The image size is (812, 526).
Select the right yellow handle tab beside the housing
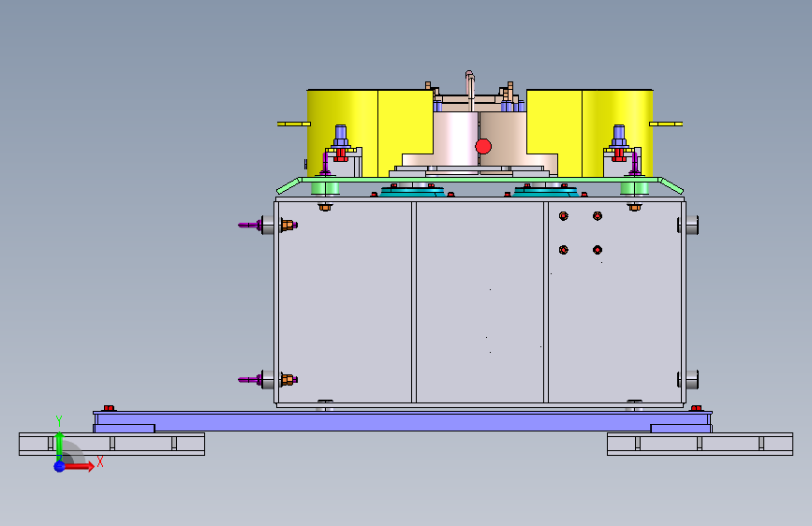666,124
